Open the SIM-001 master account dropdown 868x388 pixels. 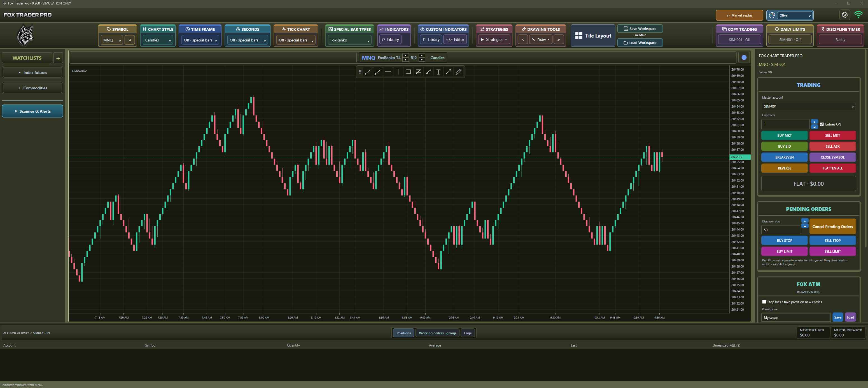coord(808,106)
